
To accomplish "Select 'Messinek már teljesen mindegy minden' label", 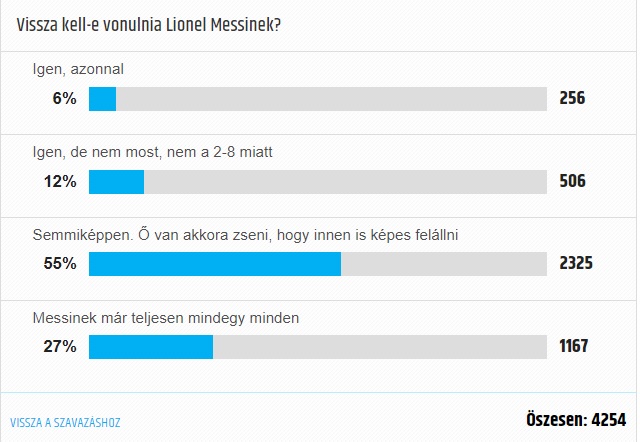I will pyautogui.click(x=166, y=318).
